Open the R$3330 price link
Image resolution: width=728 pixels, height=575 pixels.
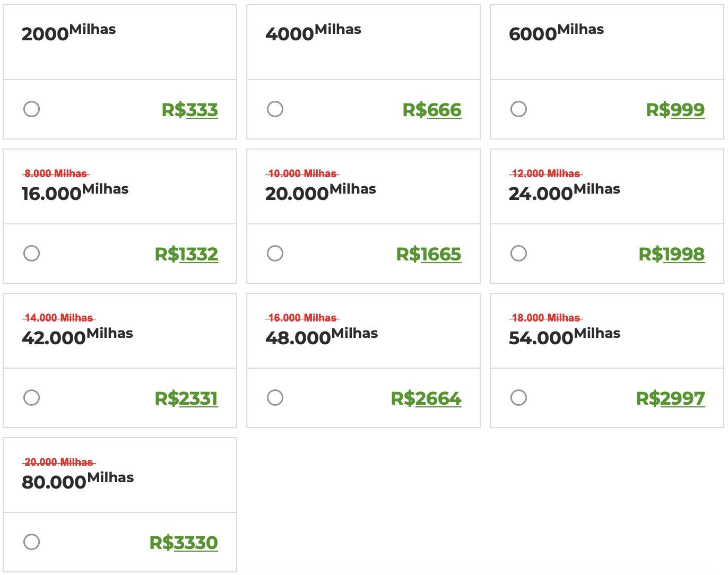pos(184,543)
